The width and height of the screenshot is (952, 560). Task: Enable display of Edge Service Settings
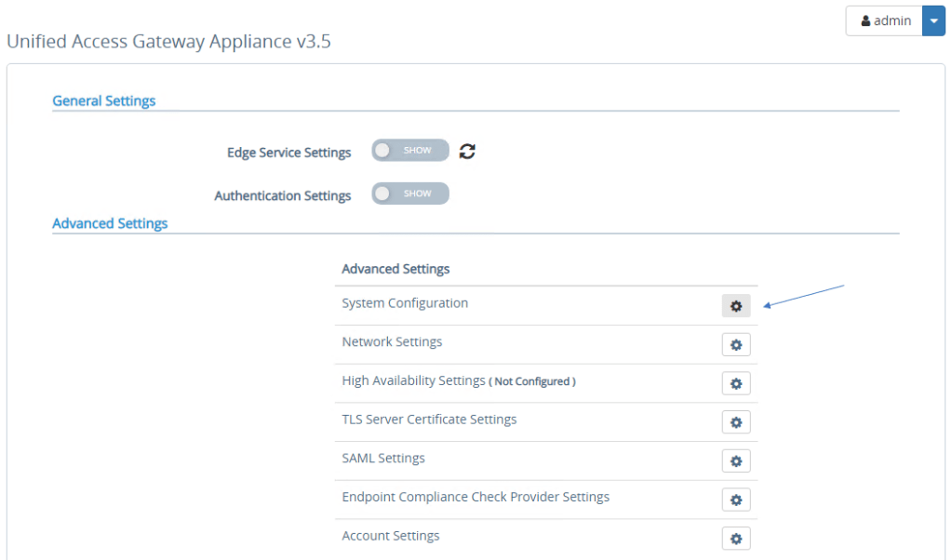pos(409,150)
